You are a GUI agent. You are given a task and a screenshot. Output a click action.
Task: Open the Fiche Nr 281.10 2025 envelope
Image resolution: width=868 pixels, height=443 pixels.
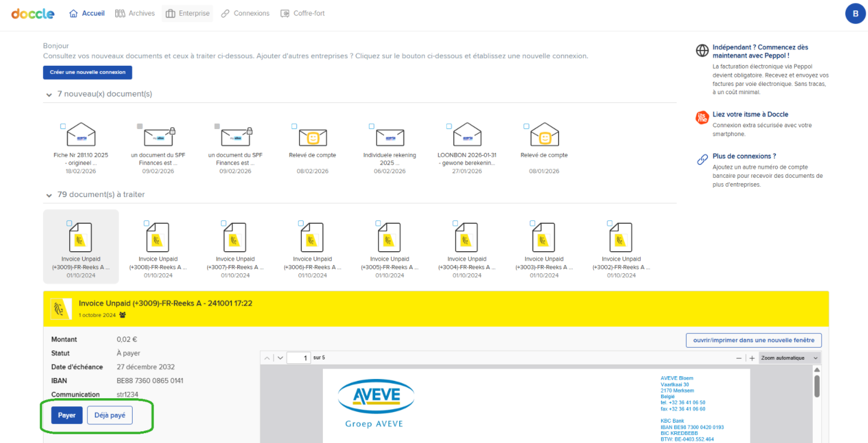81,135
